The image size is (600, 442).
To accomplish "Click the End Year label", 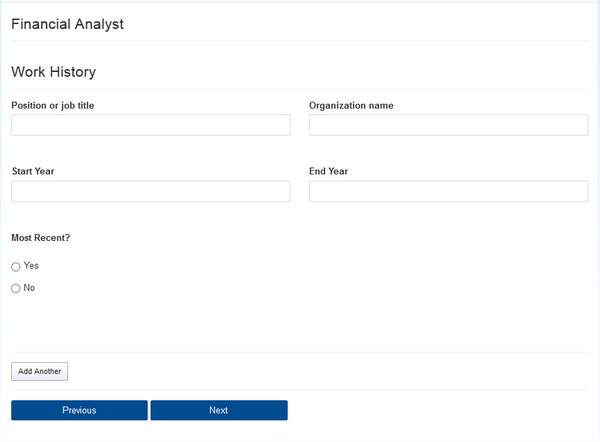I will 328,171.
